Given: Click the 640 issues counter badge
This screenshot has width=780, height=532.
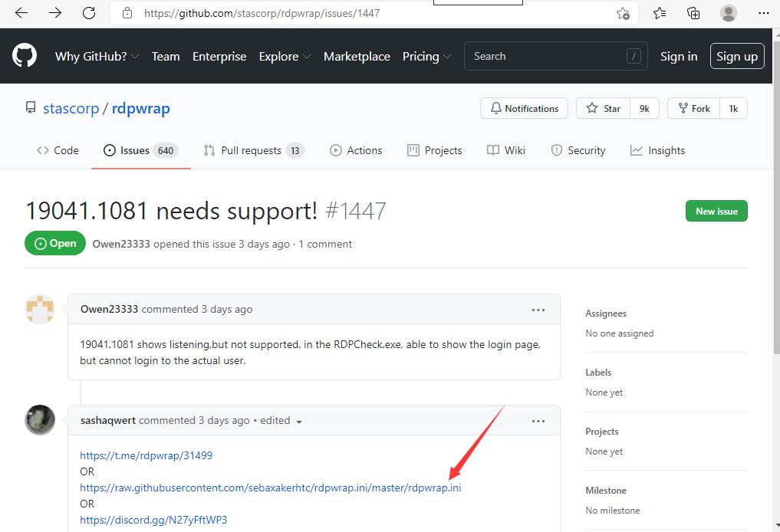Looking at the screenshot, I should 166,151.
